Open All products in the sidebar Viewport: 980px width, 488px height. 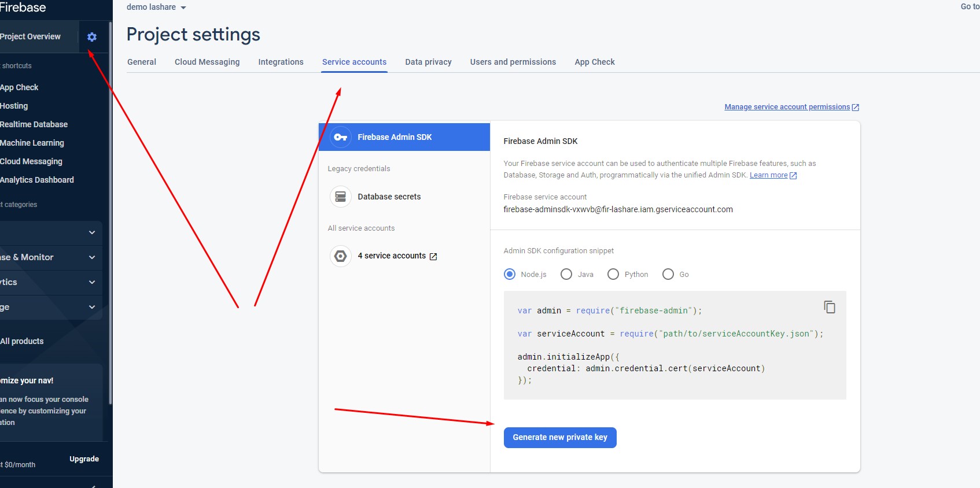(22, 341)
